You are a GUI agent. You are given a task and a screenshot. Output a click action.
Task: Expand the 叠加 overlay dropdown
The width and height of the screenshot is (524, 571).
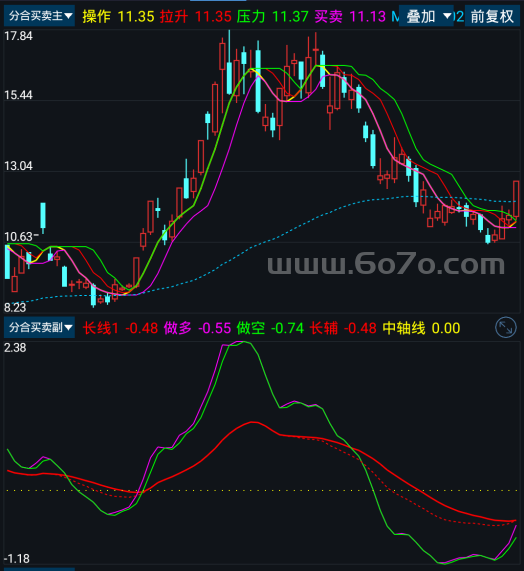[426, 16]
